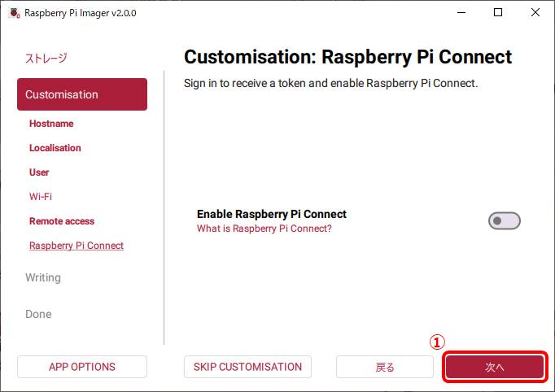555x392 pixels.
Task: Click the Writing step in sidebar
Action: (43, 278)
